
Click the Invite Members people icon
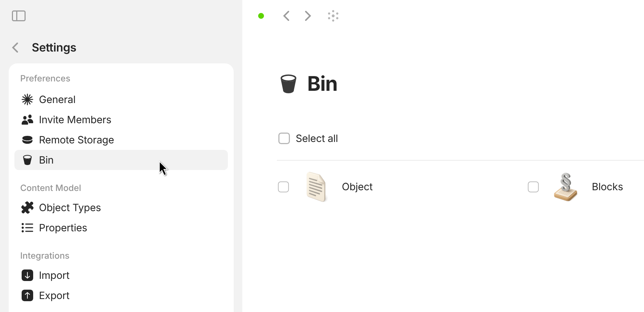click(27, 120)
